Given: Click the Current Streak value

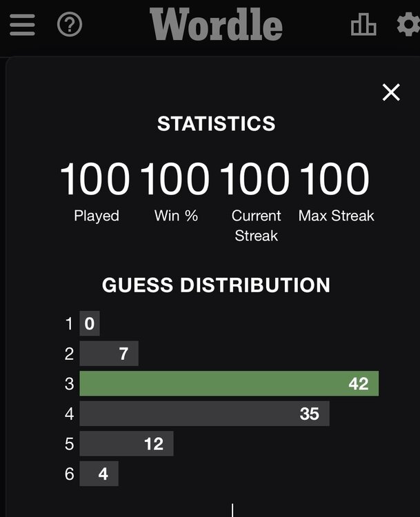Looking at the screenshot, I should tap(255, 179).
